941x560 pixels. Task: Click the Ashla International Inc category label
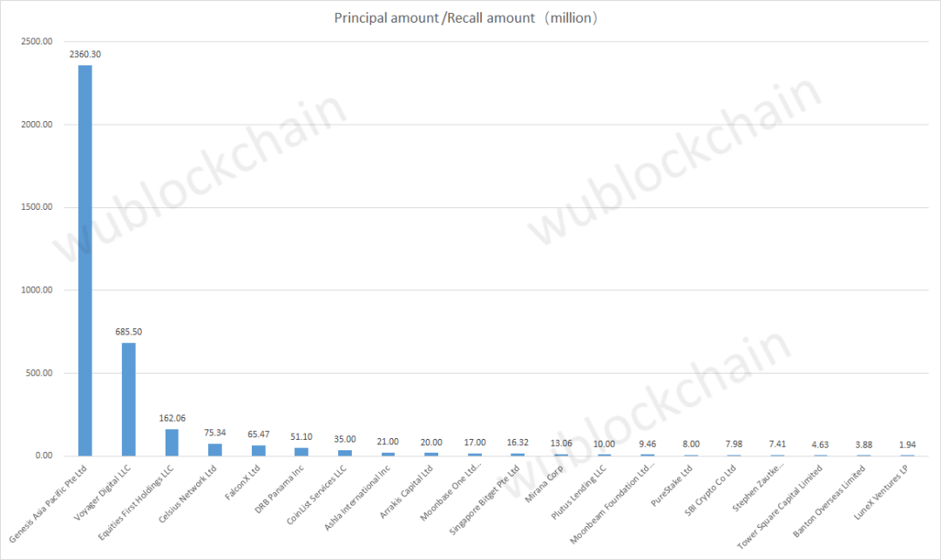(357, 497)
